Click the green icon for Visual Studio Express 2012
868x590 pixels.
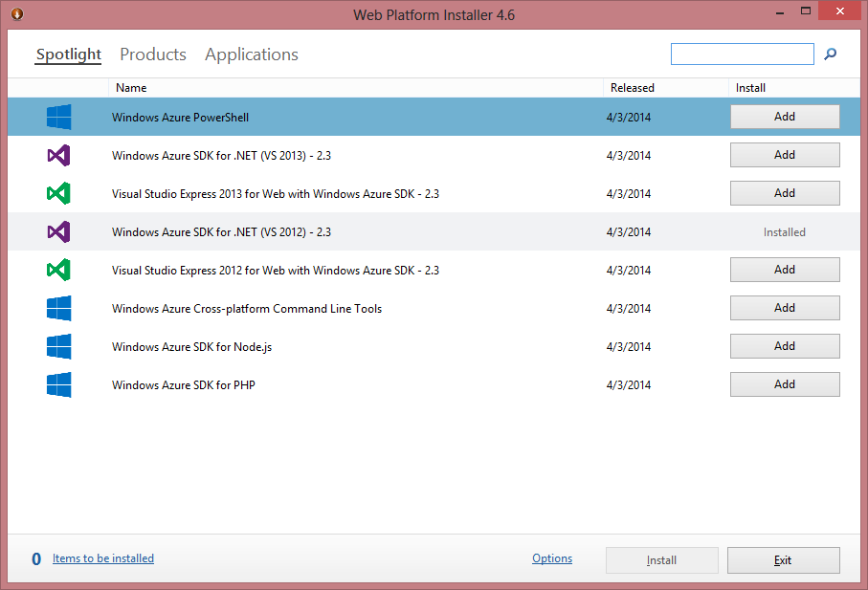[58, 270]
